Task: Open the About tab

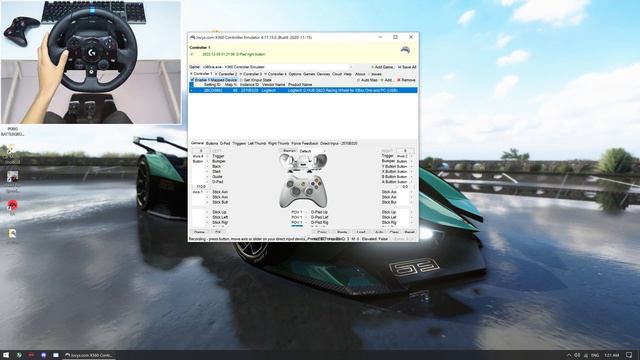Action: [x=360, y=74]
